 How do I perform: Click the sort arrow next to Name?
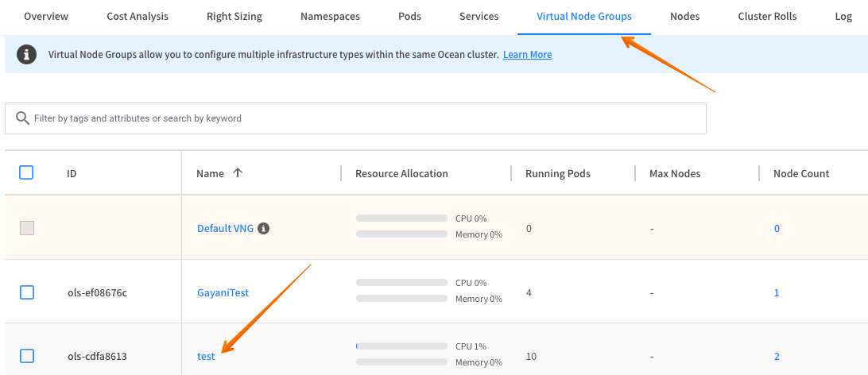click(x=238, y=173)
